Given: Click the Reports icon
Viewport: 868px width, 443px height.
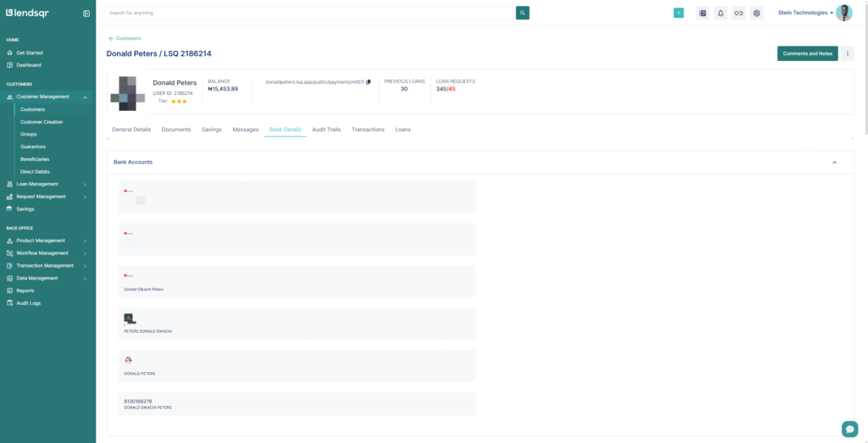Looking at the screenshot, I should [9, 291].
